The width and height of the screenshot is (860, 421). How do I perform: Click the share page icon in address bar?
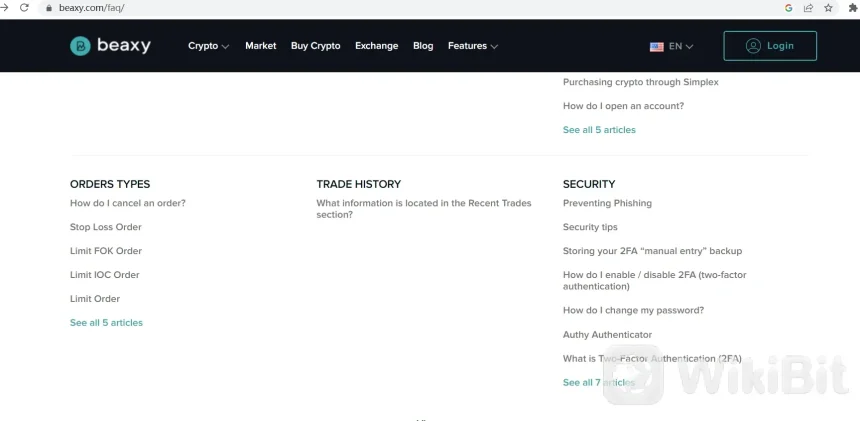pos(808,7)
